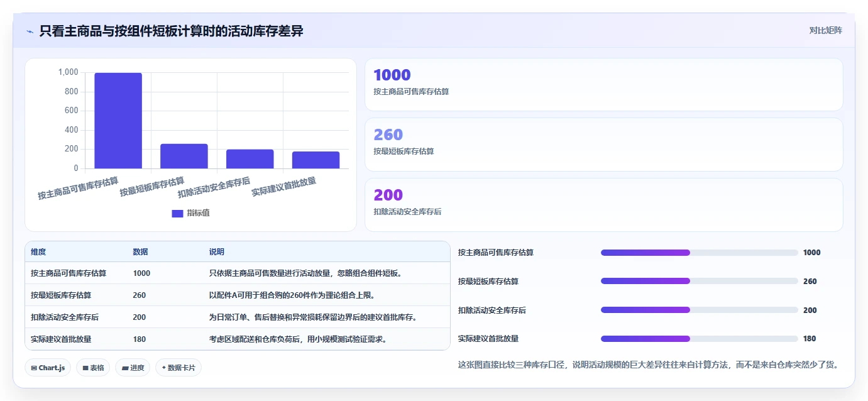Click the 进度 tag chip
The width and height of the screenshot is (868, 401).
(133, 368)
